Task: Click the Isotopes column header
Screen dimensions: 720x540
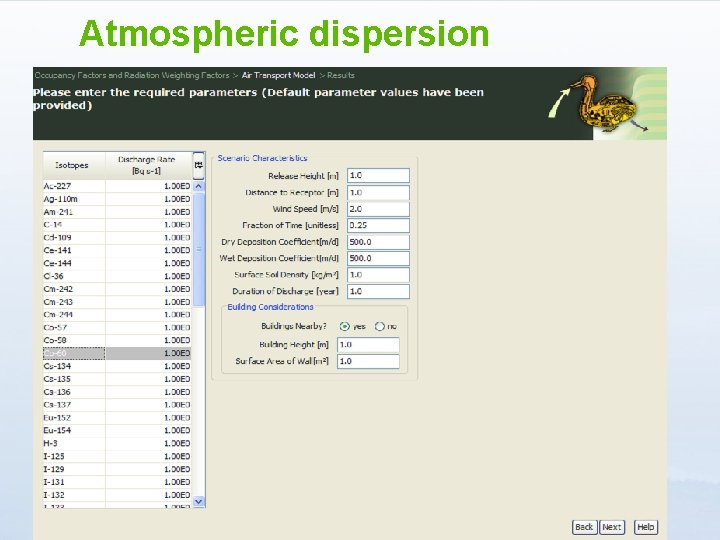Action: 74,165
